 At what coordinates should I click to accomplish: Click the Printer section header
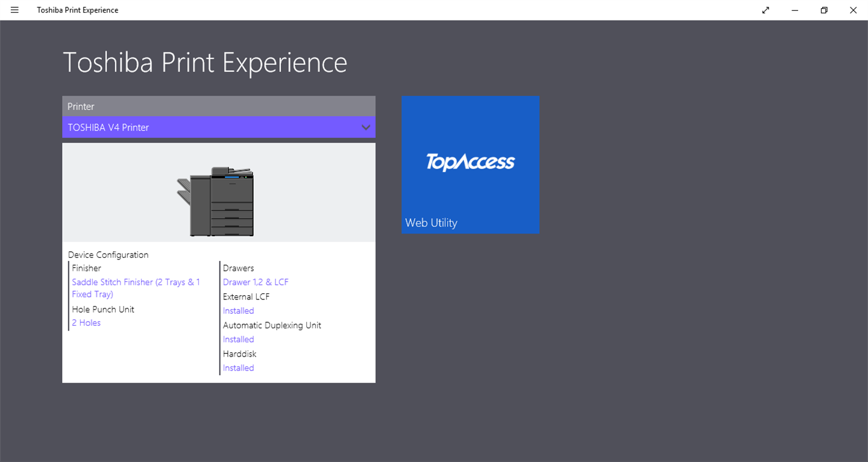[x=219, y=106]
